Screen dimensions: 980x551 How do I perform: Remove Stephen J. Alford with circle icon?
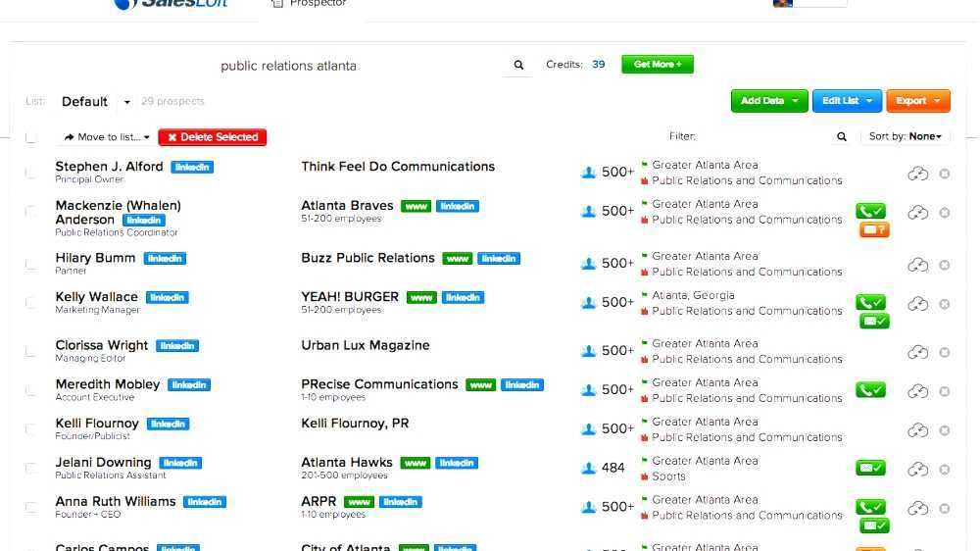(x=945, y=174)
